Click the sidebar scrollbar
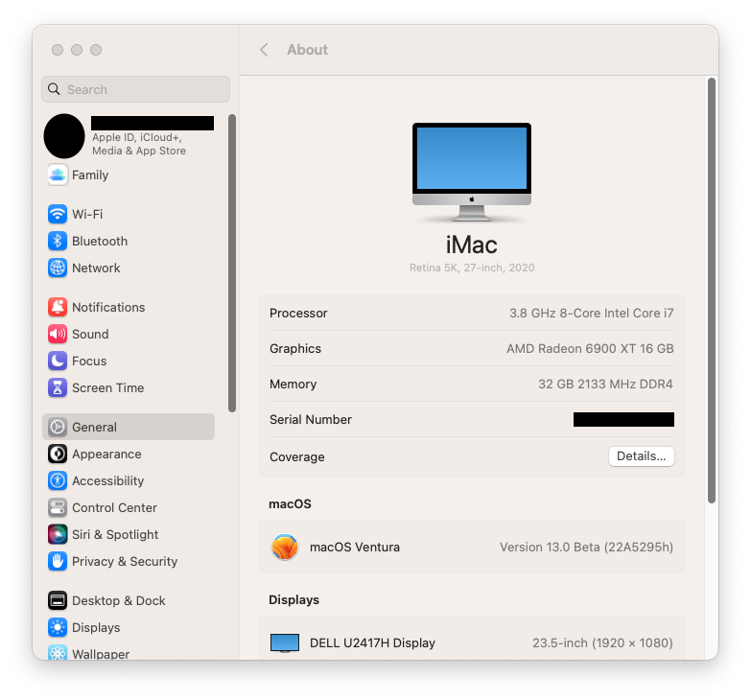Screen dimensions: 751x700 232,263
